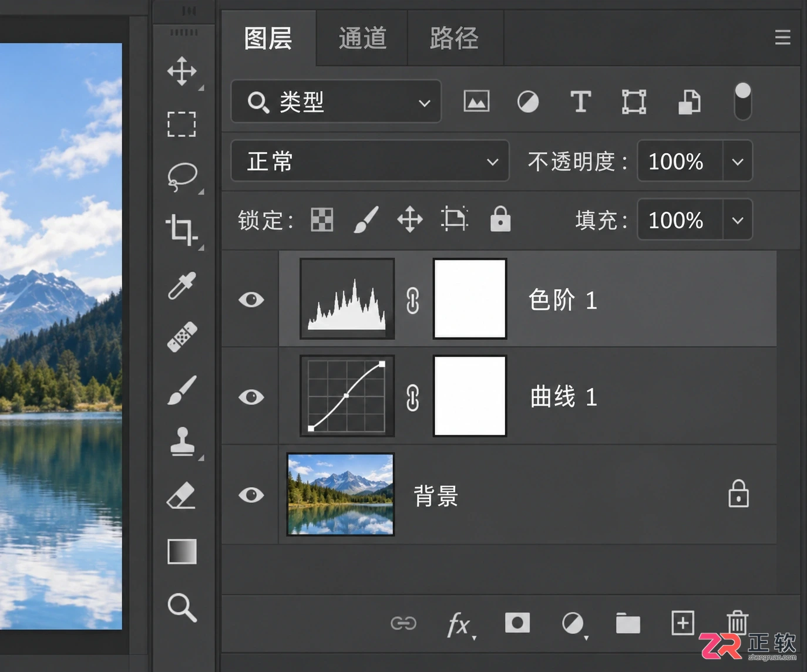
Task: Click the 不透明度 100% field
Action: click(680, 161)
